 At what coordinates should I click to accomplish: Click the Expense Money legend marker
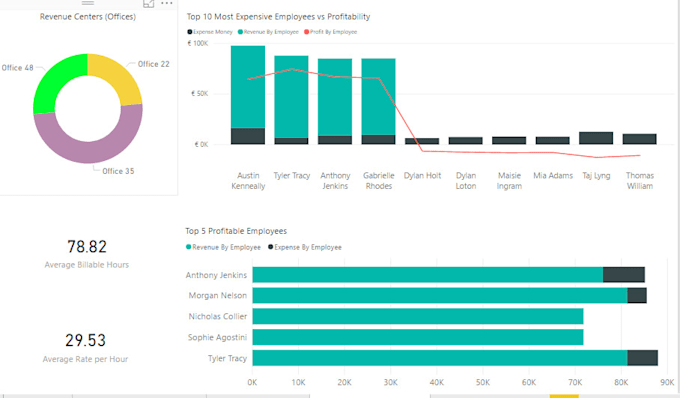190,32
